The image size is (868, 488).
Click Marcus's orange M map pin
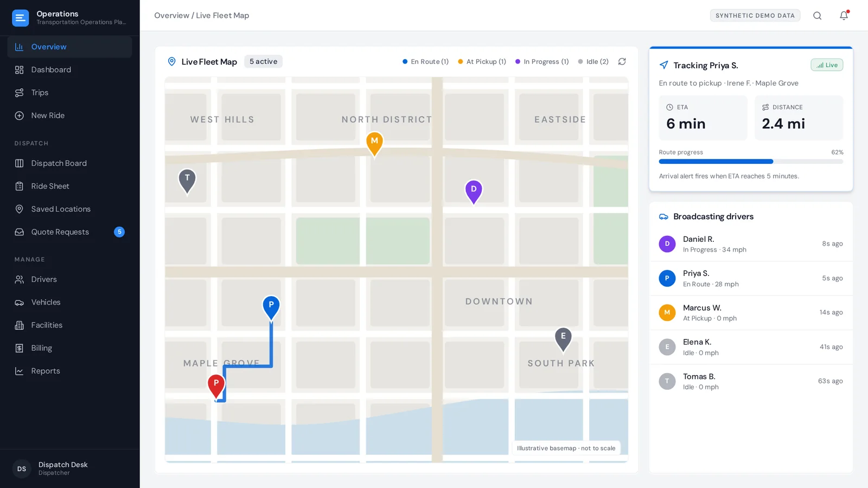coord(374,144)
